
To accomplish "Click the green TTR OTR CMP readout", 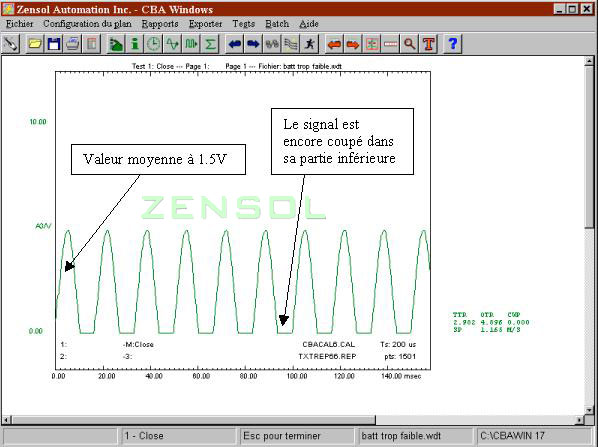I will pyautogui.click(x=491, y=322).
